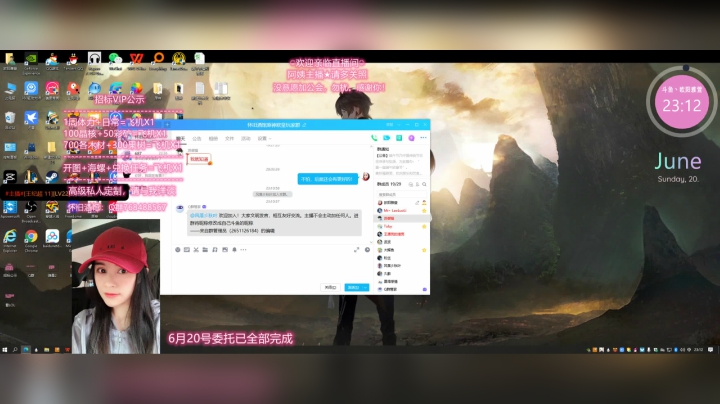This screenshot has width=720, height=404.
Task: Open the Steam desktop icon
Action: 52,177
